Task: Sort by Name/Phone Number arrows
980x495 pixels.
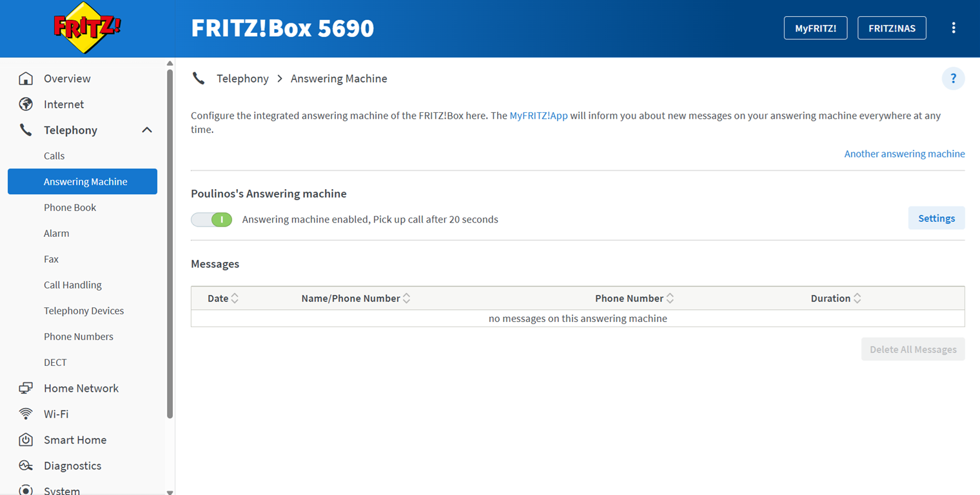Action: (406, 298)
